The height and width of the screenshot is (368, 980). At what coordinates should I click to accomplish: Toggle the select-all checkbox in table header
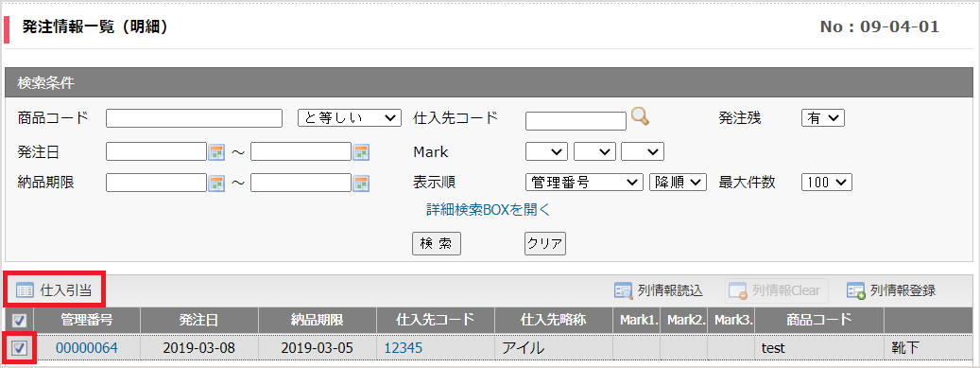pos(20,321)
